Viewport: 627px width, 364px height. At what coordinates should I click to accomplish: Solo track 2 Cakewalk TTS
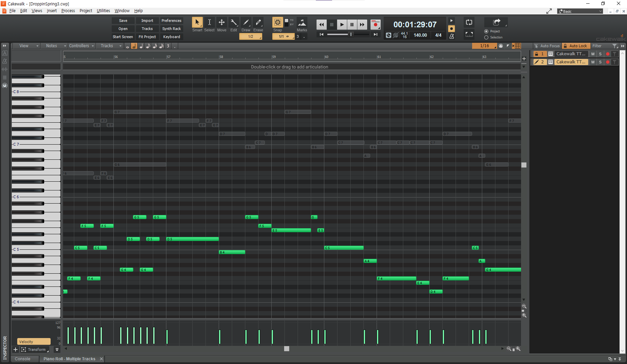click(600, 62)
